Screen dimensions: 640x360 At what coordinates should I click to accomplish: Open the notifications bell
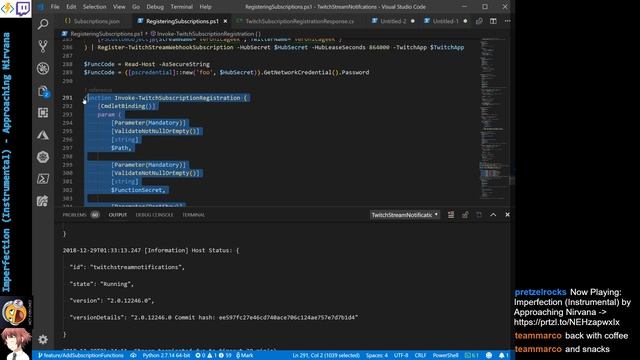coord(504,356)
